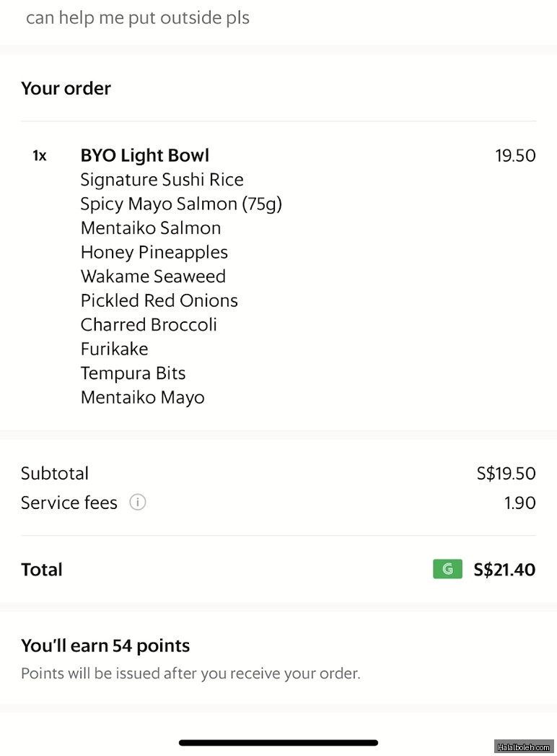Tap Pickled Red Onions ingredient text

[x=159, y=300]
